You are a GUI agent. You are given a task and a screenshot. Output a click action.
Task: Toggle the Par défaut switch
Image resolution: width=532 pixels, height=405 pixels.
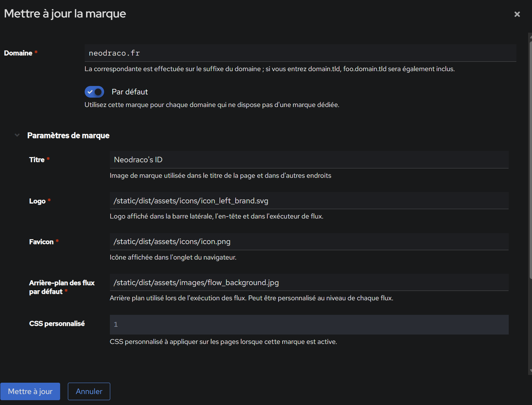coord(94,92)
